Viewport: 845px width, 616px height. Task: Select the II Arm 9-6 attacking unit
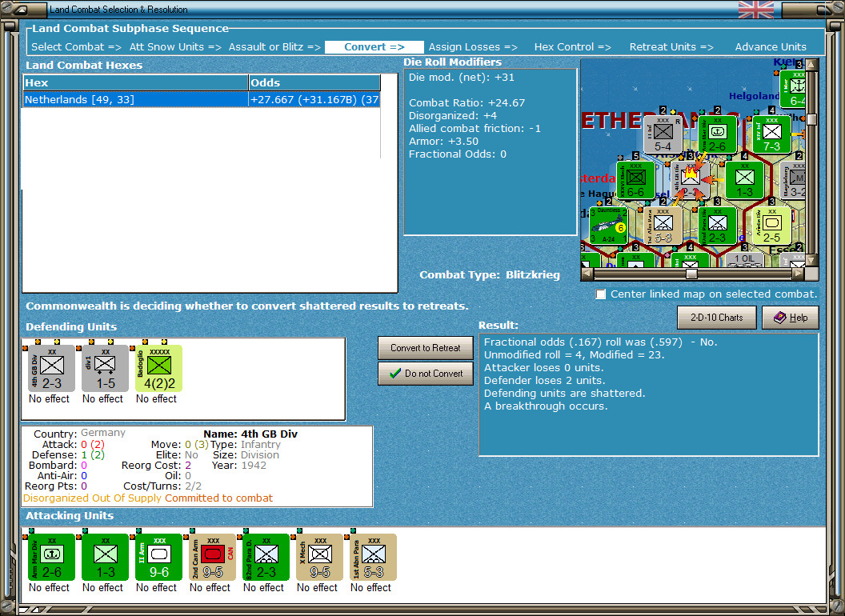(x=159, y=558)
